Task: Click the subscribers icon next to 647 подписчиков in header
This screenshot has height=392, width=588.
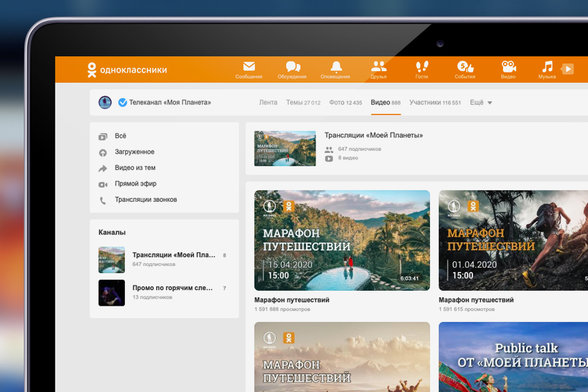Action: coord(329,150)
